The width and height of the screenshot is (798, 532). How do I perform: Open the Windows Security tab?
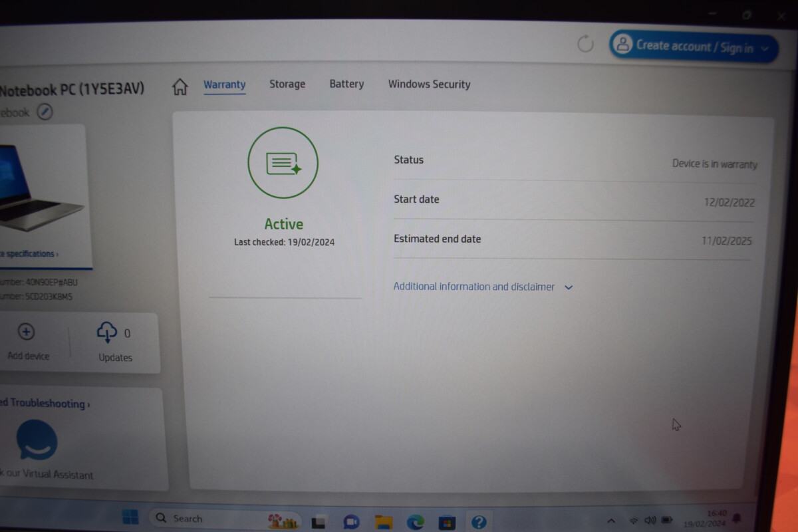tap(430, 84)
